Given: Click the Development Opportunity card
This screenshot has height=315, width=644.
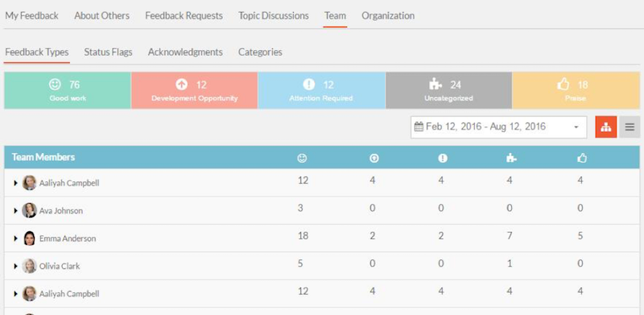Looking at the screenshot, I should [x=195, y=90].
